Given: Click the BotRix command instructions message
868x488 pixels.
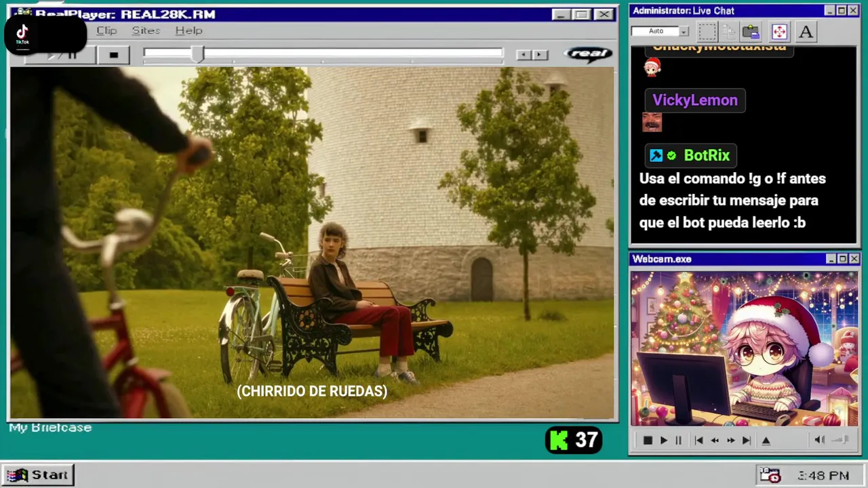Looking at the screenshot, I should [x=732, y=201].
